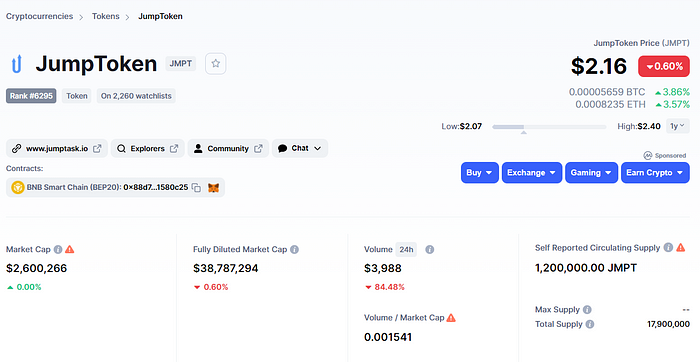This screenshot has width=700, height=362.
Task: Add token to MetaMask via fox icon
Action: pyautogui.click(x=213, y=188)
